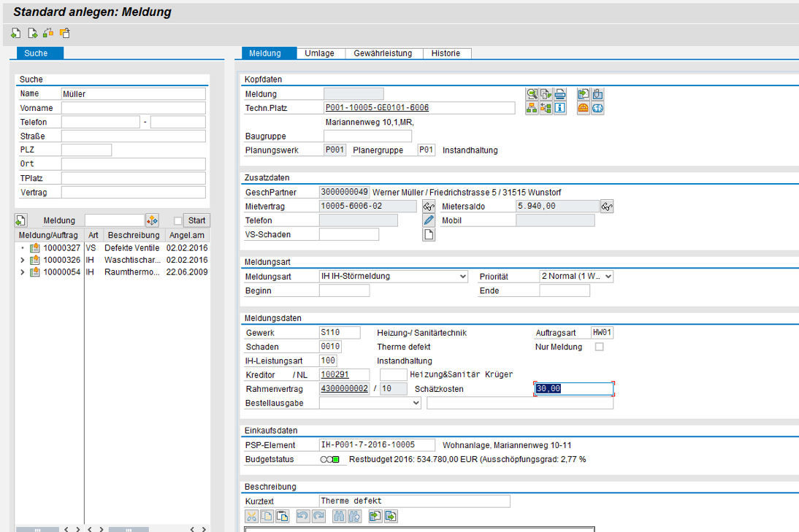Open the hierarchy structure display icon
The height and width of the screenshot is (532, 799).
pyautogui.click(x=532, y=107)
